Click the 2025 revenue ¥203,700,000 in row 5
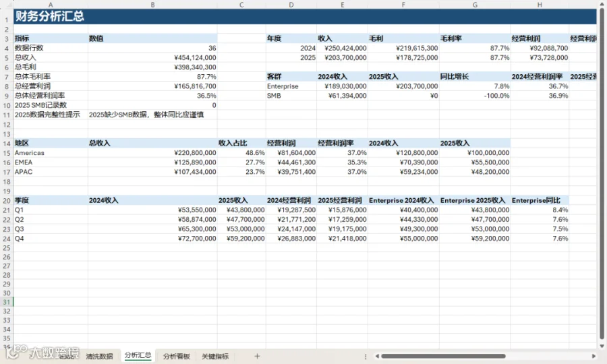 tap(342, 58)
